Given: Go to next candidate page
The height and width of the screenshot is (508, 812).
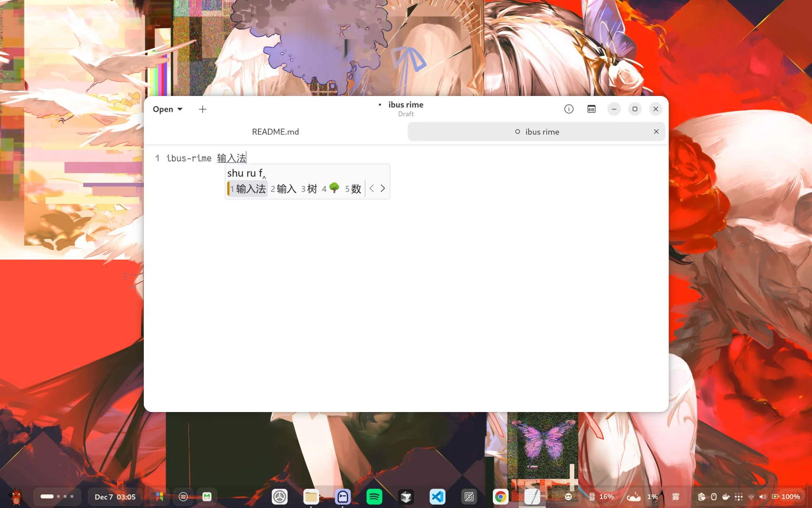Looking at the screenshot, I should click(x=383, y=189).
